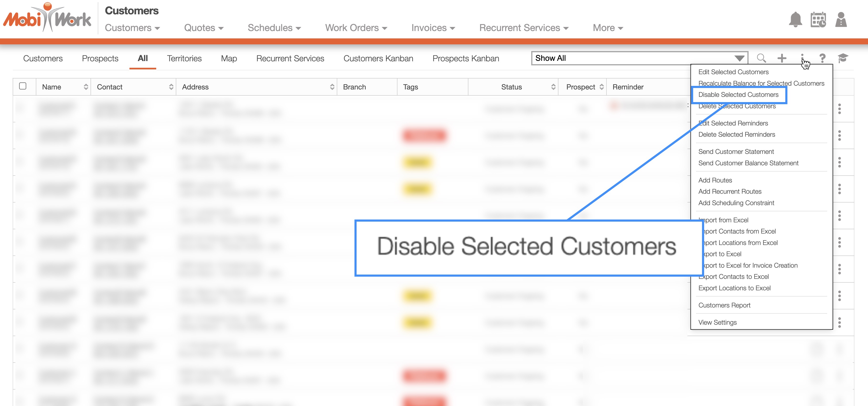This screenshot has width=868, height=406.
Task: Click Send Customer Statement option
Action: pyautogui.click(x=736, y=151)
